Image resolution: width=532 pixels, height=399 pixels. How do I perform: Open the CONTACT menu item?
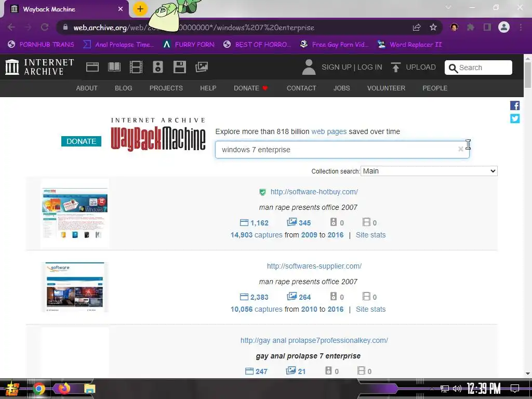tap(301, 88)
